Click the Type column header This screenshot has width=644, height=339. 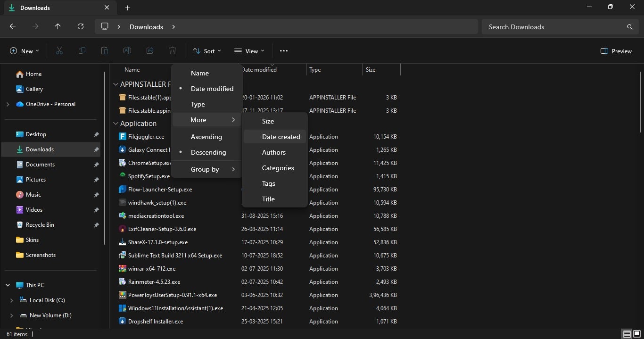[x=334, y=70]
